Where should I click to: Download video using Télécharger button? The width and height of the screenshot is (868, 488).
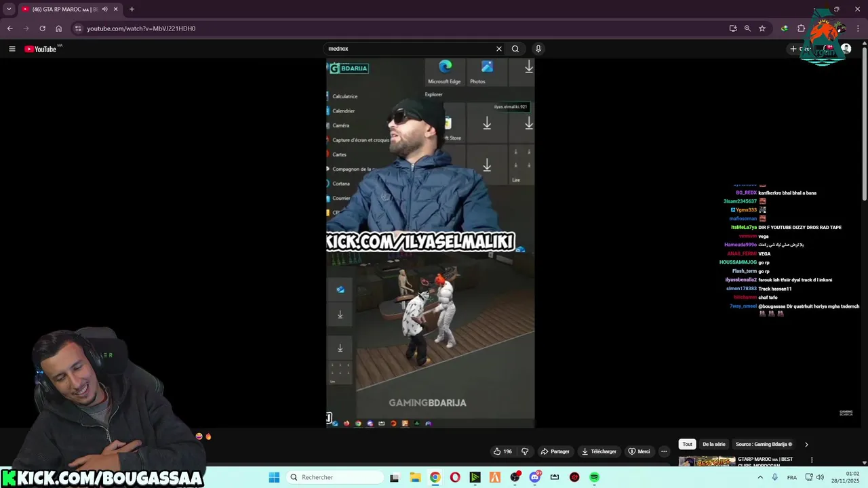(x=599, y=451)
